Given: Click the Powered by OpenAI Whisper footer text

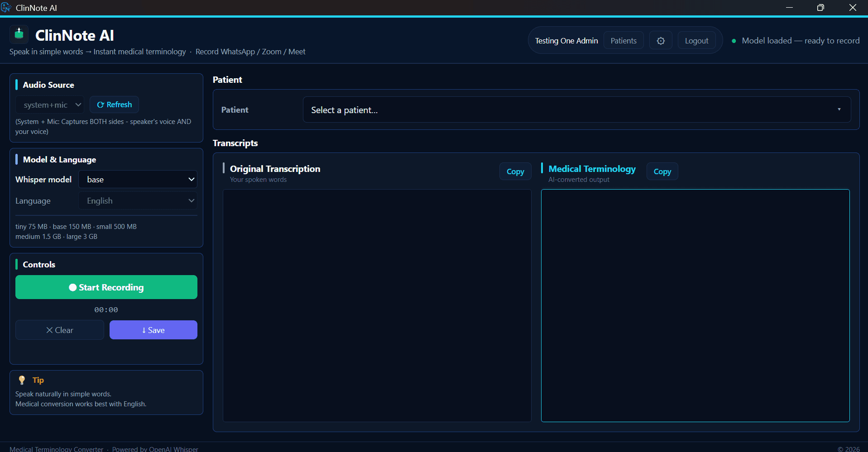Looking at the screenshot, I should click(x=155, y=449).
